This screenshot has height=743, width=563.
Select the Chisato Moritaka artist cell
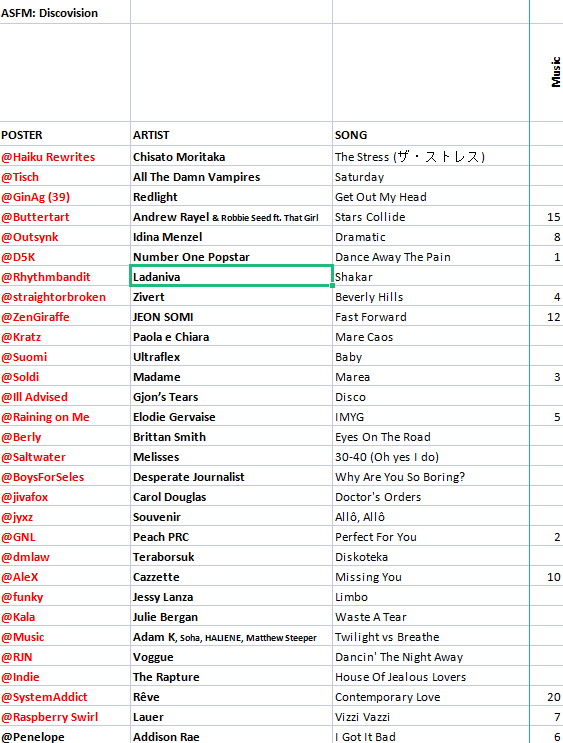tap(231, 156)
